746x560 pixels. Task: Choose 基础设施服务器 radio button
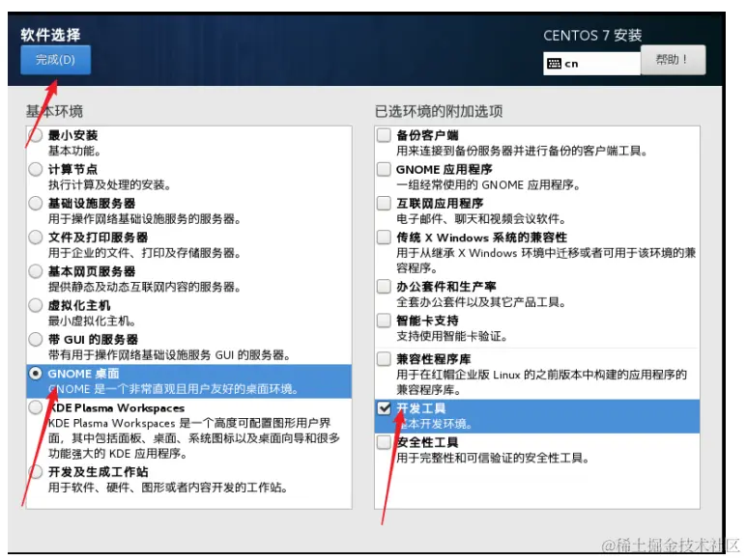coord(35,203)
